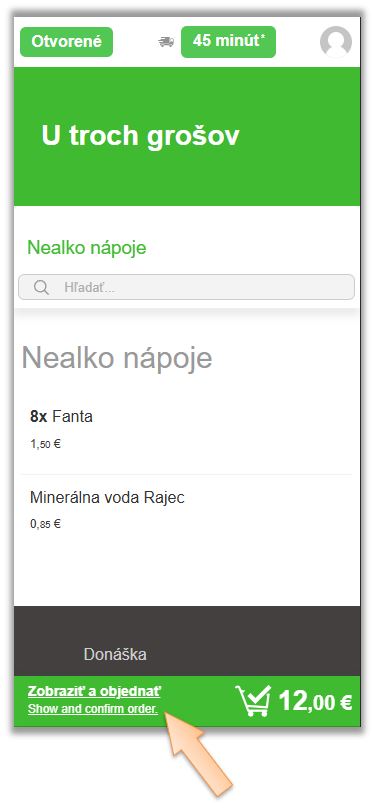The height and width of the screenshot is (812, 372).
Task: Click the 12,00 € order total
Action: coord(316,702)
